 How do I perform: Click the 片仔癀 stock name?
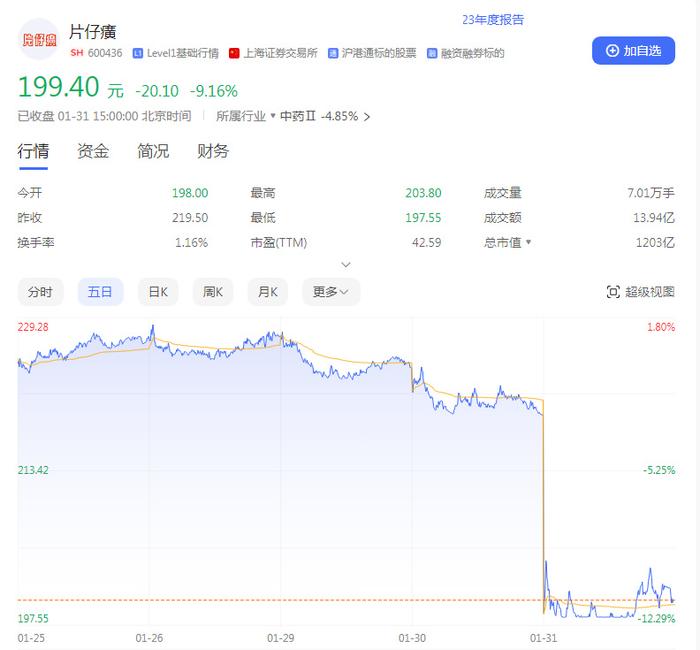[92, 32]
